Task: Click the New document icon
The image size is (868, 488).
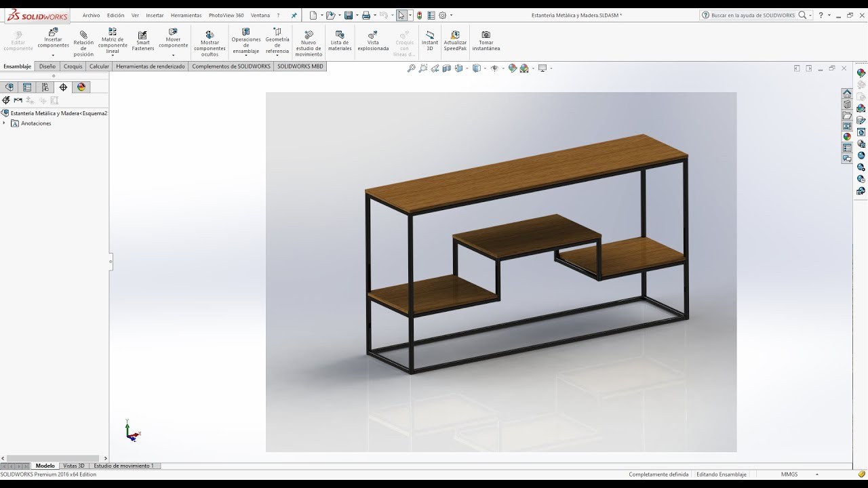Action: coord(313,15)
